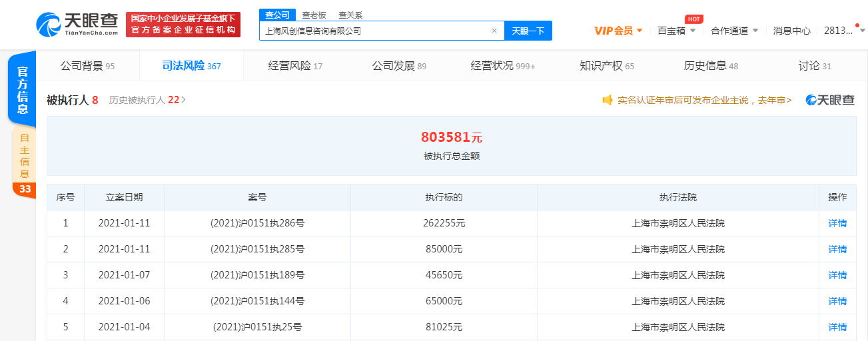Click the speaker announcement icon

point(607,100)
